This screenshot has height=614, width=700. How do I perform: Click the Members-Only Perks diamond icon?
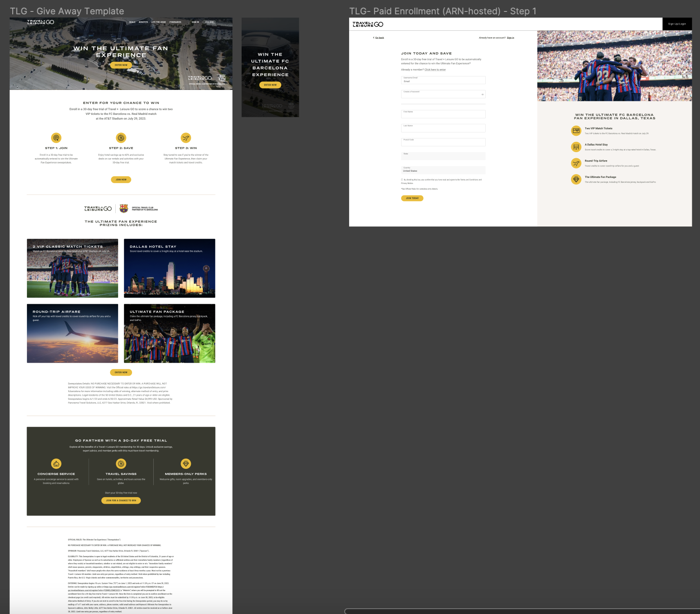click(186, 464)
